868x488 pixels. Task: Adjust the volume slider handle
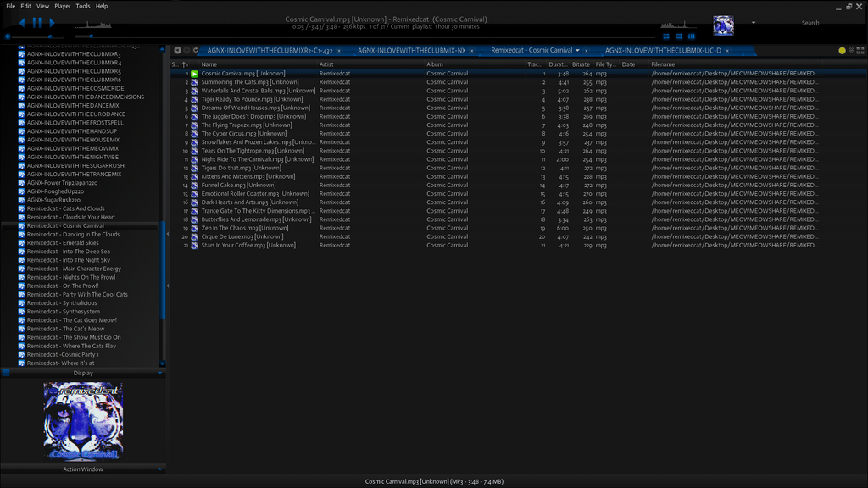50,36
